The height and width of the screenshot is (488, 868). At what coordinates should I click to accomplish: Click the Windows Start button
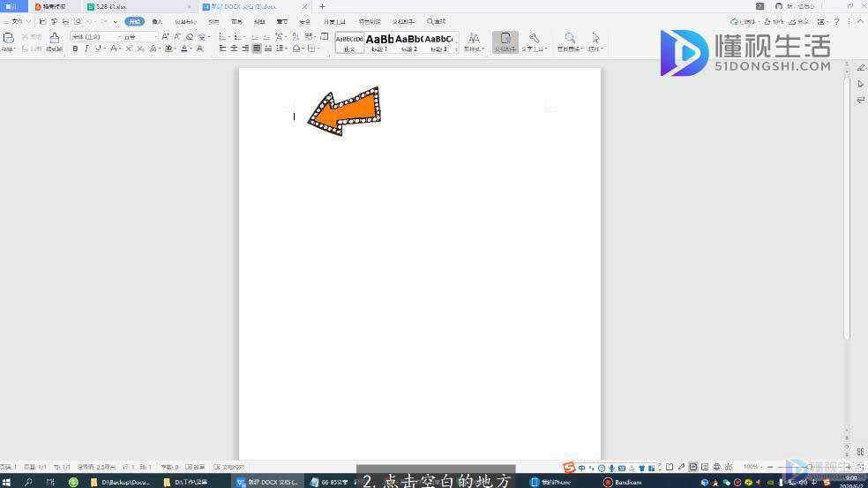point(7,482)
